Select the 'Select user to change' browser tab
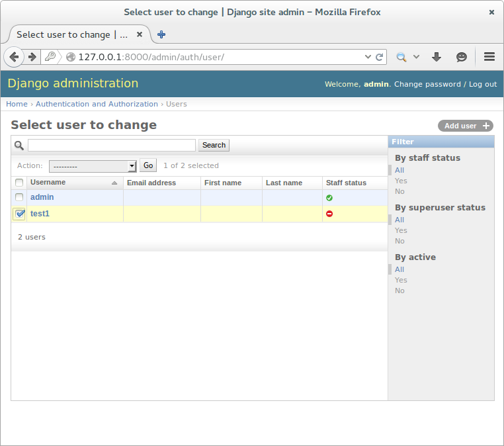Screen dimensions: 504x446 point(76,34)
